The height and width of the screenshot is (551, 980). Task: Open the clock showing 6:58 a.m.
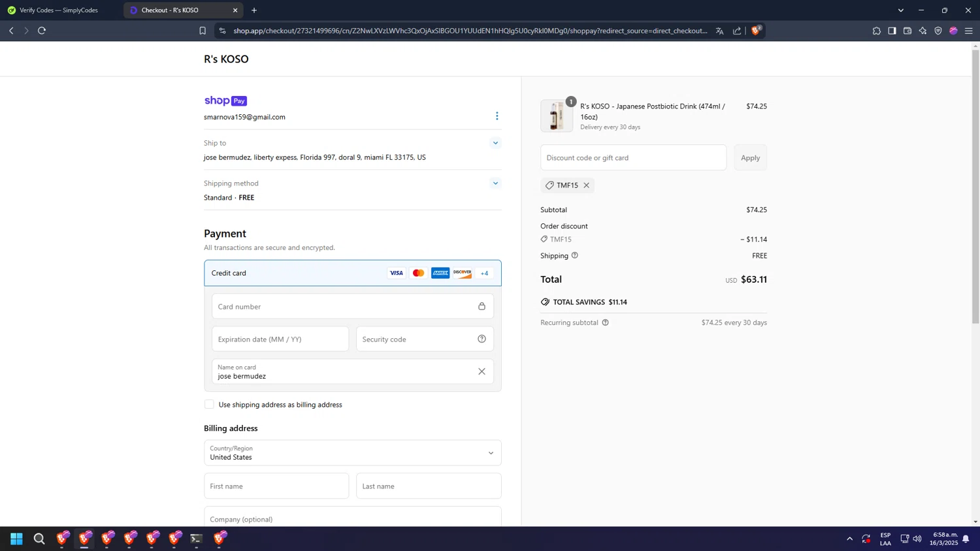coord(945,539)
